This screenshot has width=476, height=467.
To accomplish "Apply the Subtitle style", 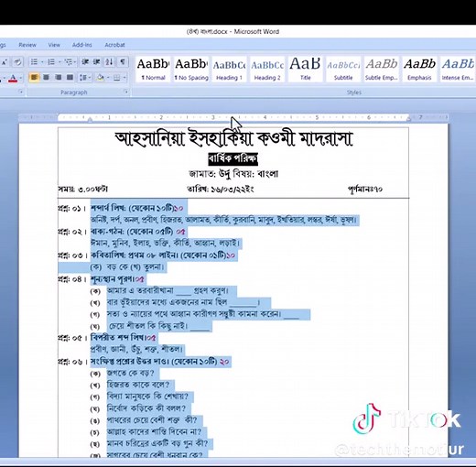I will pyautogui.click(x=343, y=70).
